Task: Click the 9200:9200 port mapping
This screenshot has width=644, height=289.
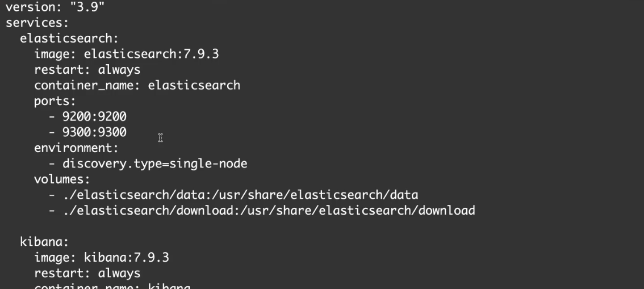Action: point(94,116)
